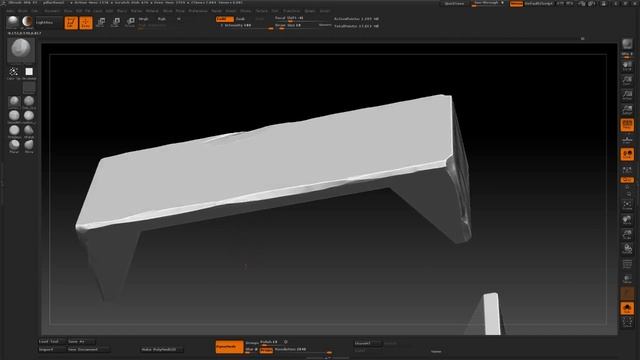Toggle the Mrgb channel button
The width and height of the screenshot is (640, 360).
(143, 19)
